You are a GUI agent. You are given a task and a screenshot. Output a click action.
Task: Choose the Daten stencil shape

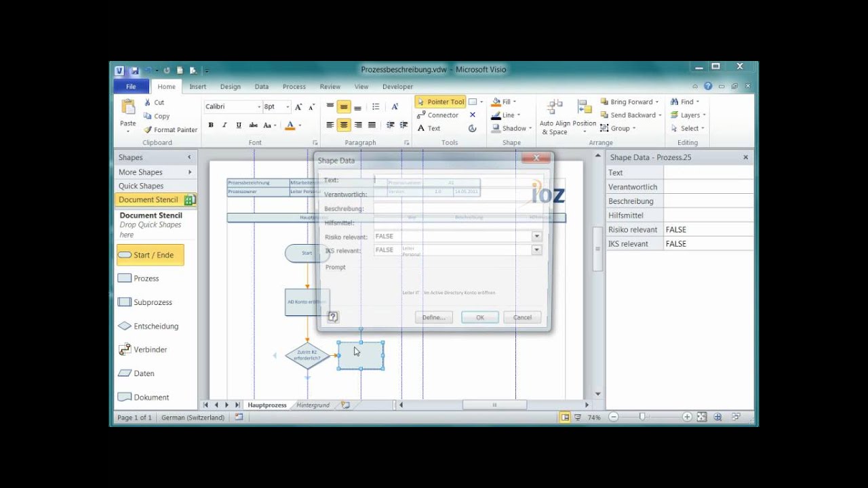[x=136, y=373]
